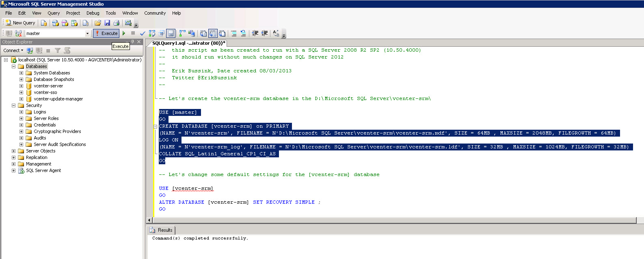
Task: Toggle Include Client Statistics
Action: click(x=192, y=33)
